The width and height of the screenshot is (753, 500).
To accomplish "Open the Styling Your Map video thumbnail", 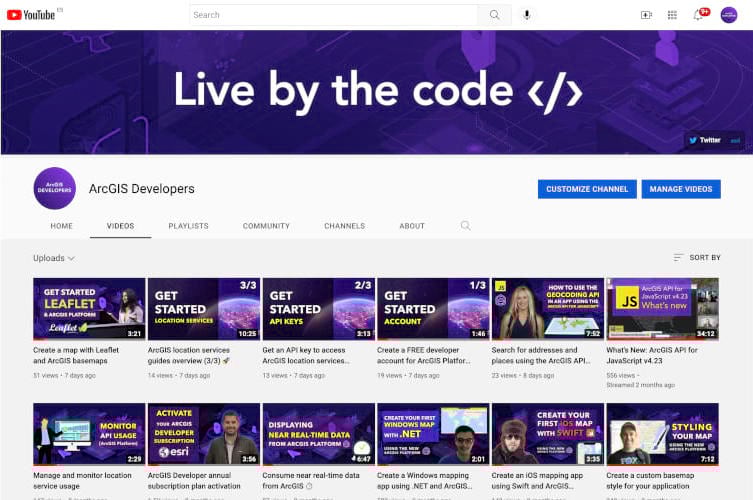I will 662,434.
